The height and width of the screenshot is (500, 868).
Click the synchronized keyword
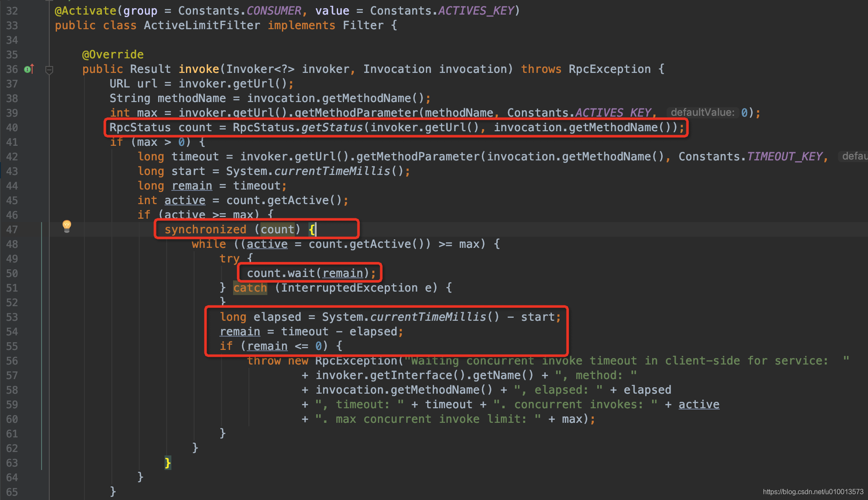[x=205, y=229]
